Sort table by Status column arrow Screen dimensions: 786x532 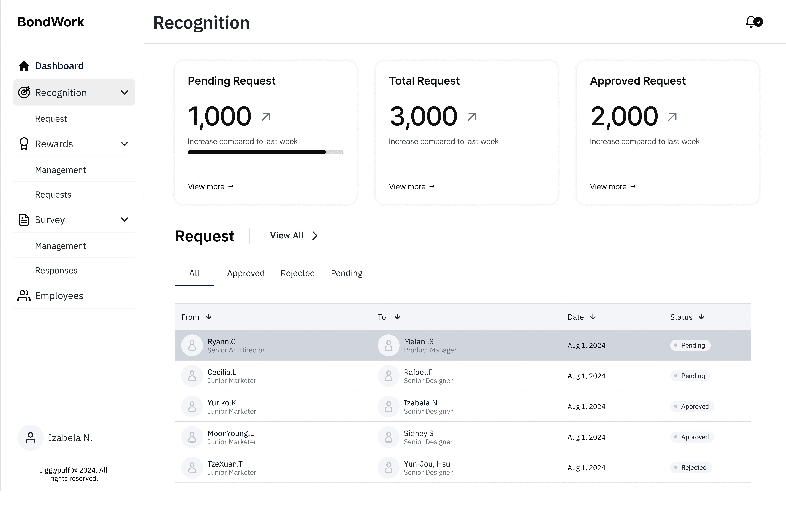(x=701, y=317)
